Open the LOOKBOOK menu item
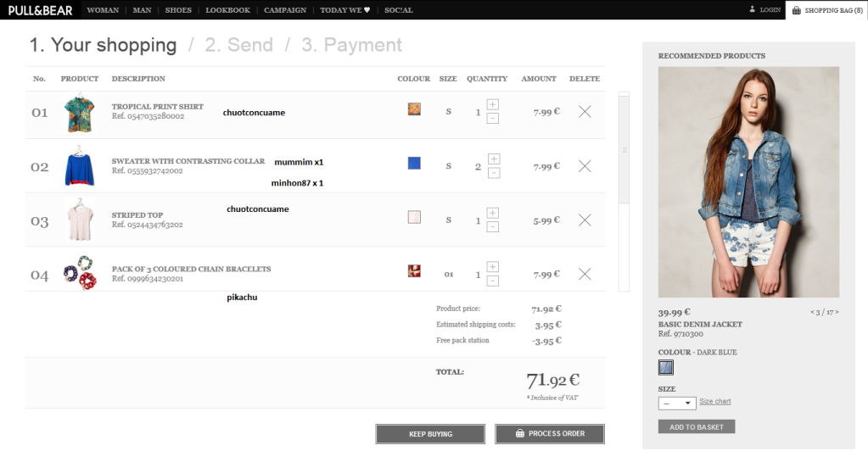 (x=227, y=10)
